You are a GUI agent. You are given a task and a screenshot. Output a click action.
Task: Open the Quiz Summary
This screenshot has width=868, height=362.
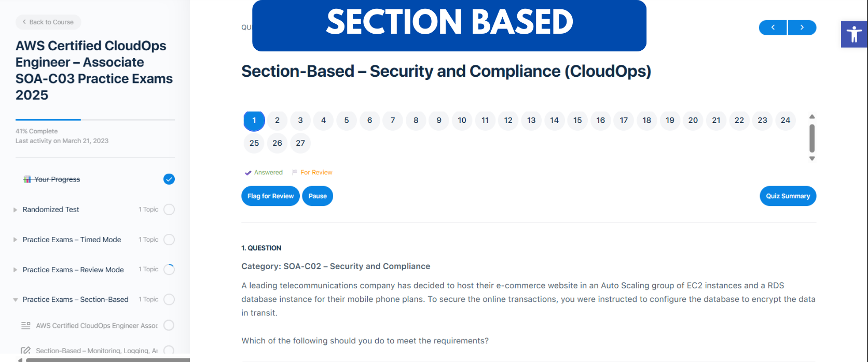coord(788,196)
